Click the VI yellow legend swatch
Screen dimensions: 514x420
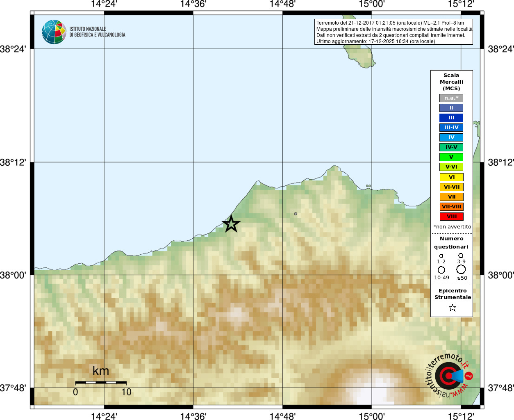pyautogui.click(x=451, y=177)
